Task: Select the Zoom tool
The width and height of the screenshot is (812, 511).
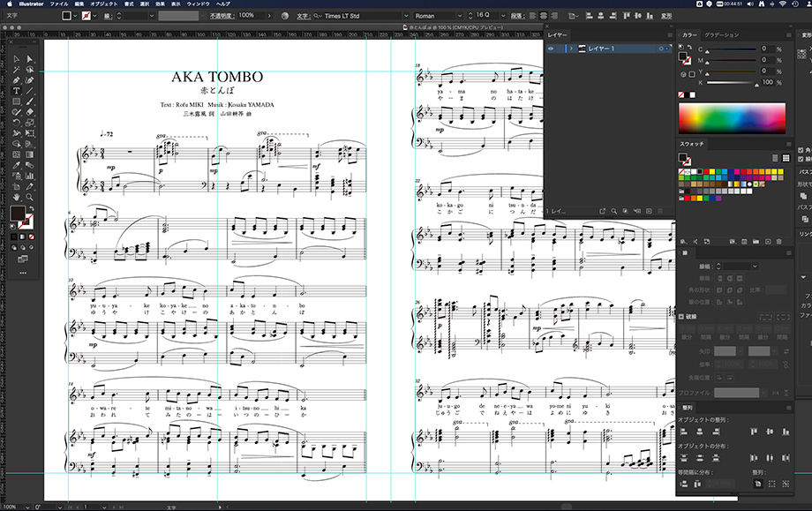Action: click(x=29, y=198)
